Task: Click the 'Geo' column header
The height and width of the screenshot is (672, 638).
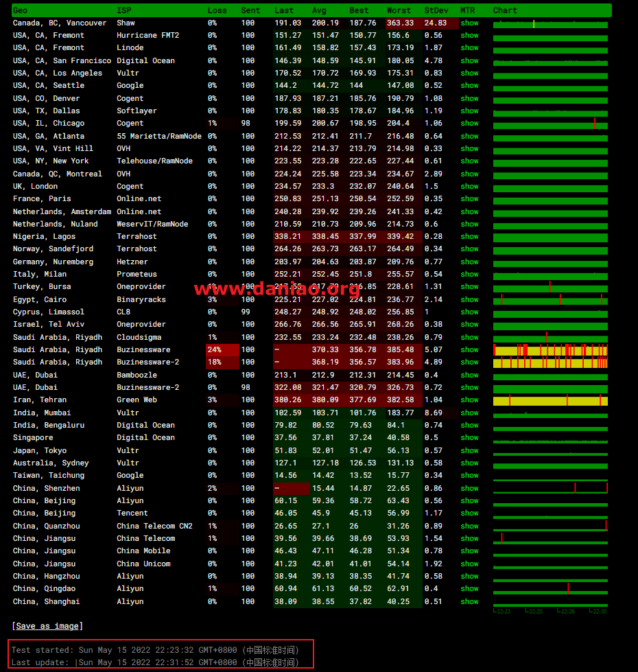Action: pyautogui.click(x=20, y=10)
